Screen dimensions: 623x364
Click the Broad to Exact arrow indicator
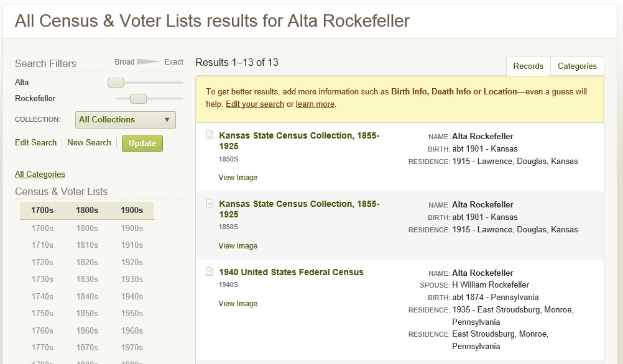tap(148, 61)
